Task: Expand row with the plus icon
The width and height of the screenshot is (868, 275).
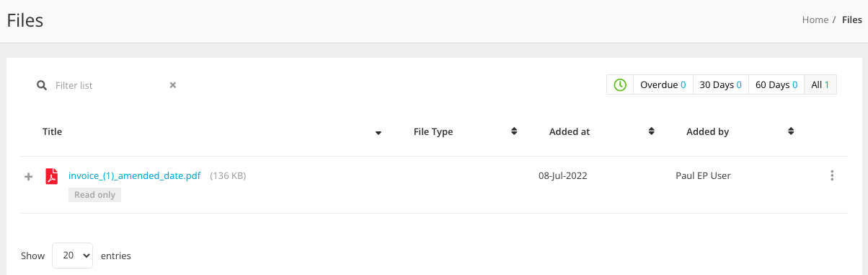Action: [x=29, y=176]
